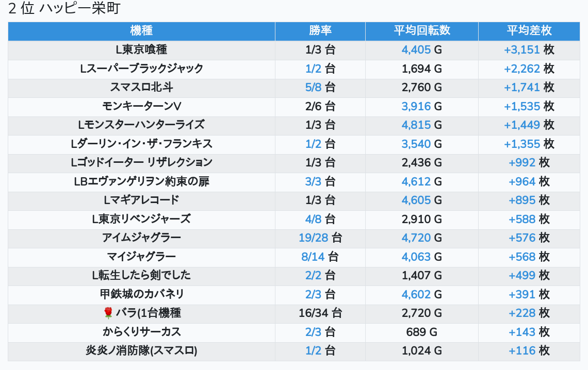Viewport: 588px width, 370px height.
Task: Click the 4,815 G spin count value
Action: click(421, 125)
